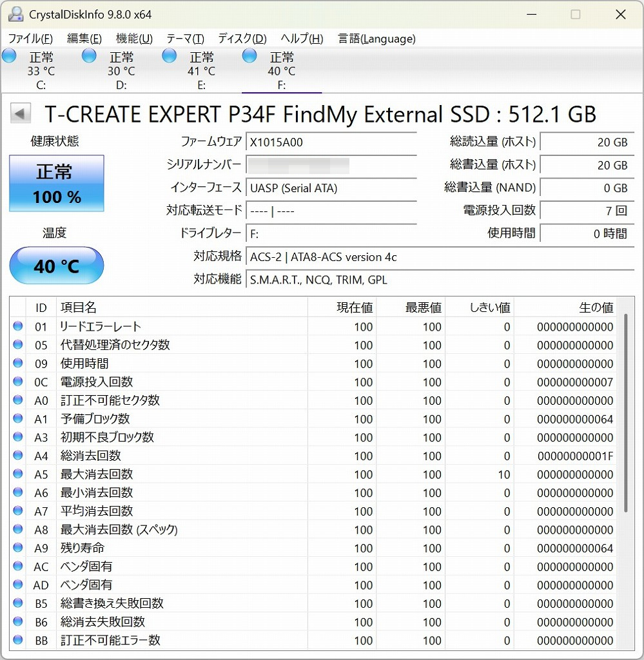This screenshot has height=660, width=644.
Task: Open the ディスク(D) menu
Action: (242, 39)
